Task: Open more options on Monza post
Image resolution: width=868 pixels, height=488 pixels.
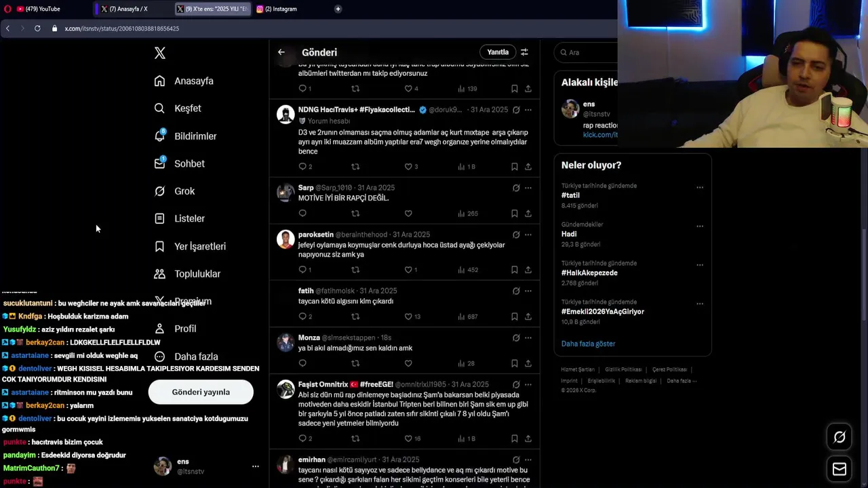Action: 528,338
